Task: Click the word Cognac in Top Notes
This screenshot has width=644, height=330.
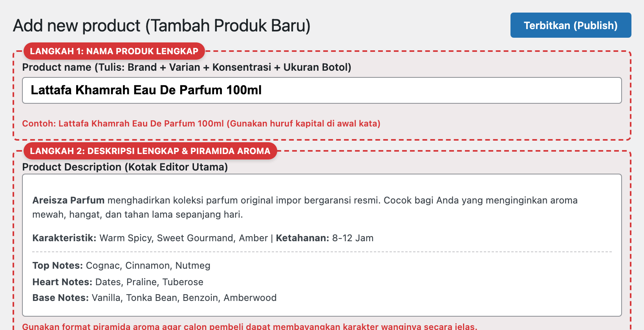Action: pos(103,266)
